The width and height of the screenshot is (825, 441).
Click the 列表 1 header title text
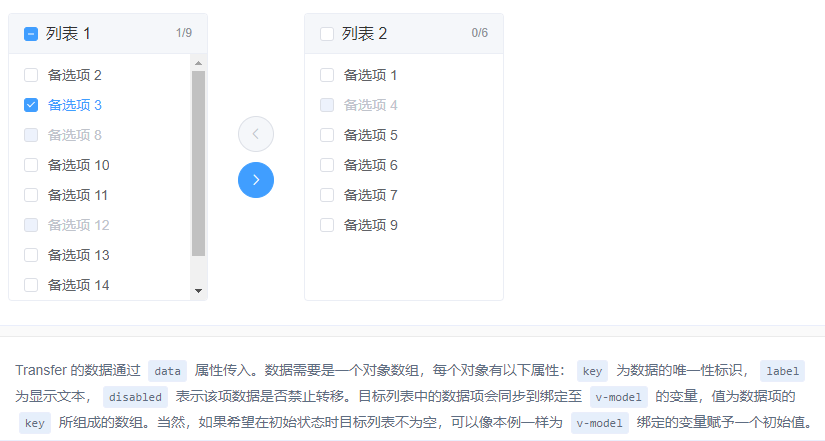pos(68,34)
